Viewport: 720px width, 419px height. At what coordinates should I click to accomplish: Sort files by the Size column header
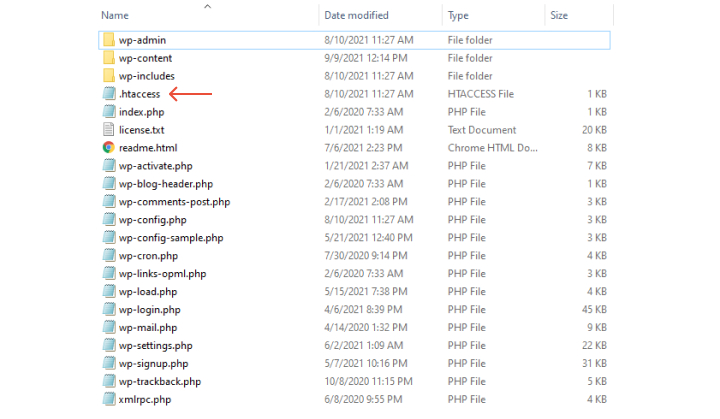[559, 15]
